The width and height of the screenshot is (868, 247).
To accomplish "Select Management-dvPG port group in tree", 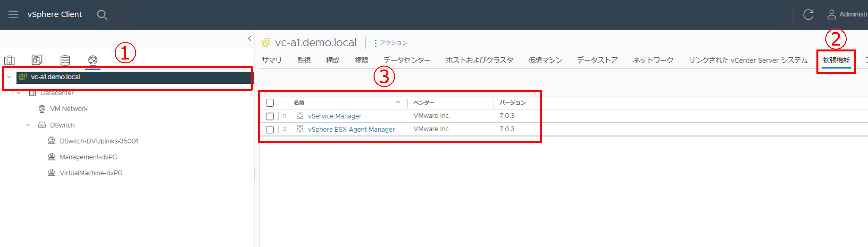I will pyautogui.click(x=88, y=157).
